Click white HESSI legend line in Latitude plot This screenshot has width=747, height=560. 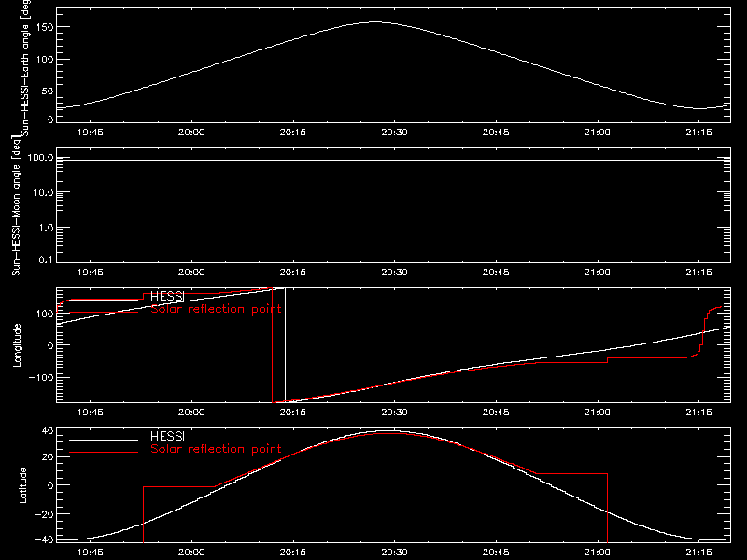[104, 440]
